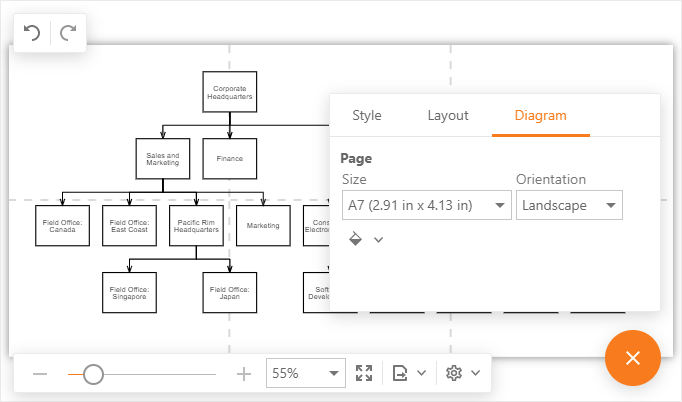Click the zoom in plus icon

(244, 374)
